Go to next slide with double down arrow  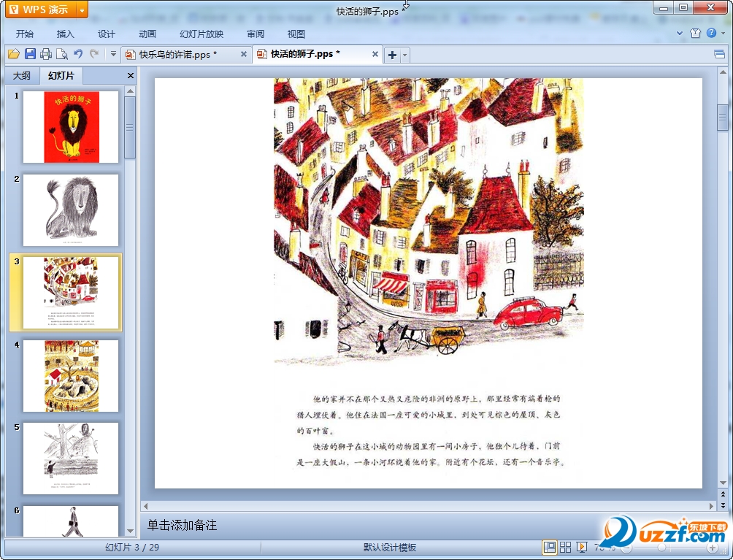(723, 506)
